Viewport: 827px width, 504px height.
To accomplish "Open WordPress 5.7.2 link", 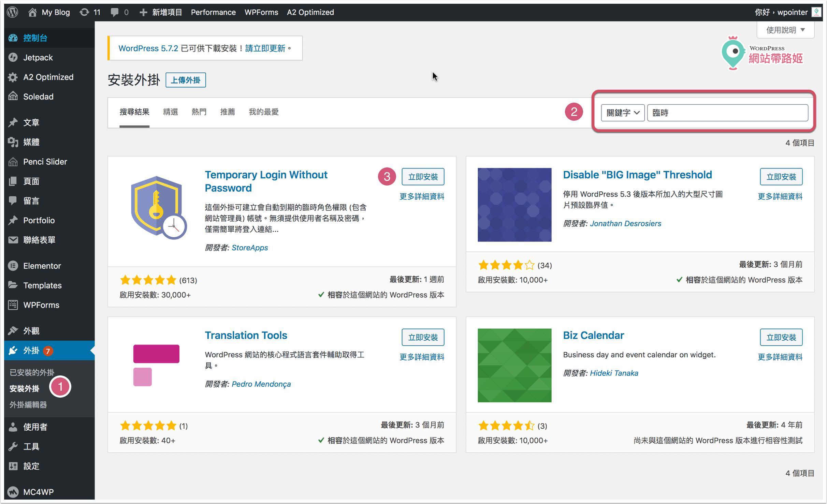I will point(148,48).
